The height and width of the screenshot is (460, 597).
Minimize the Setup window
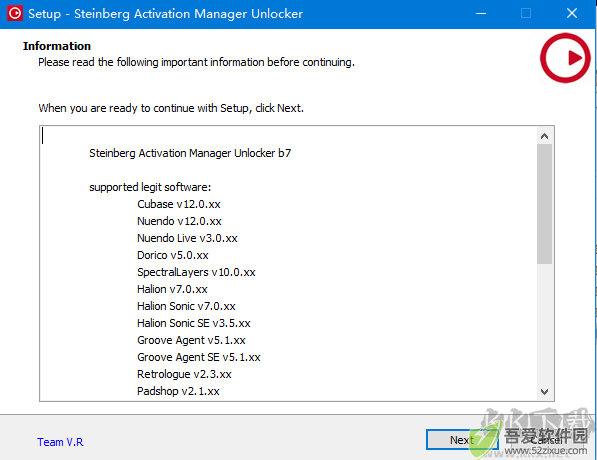[x=481, y=14]
